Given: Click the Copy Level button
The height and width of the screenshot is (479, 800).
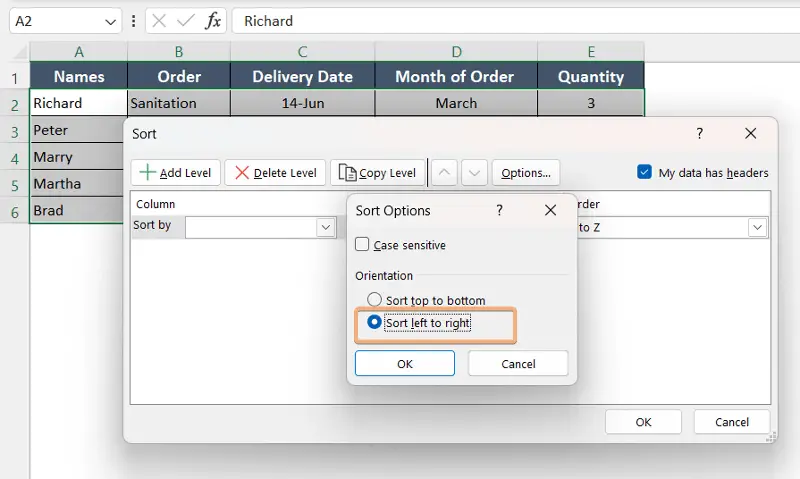Looking at the screenshot, I should pyautogui.click(x=378, y=173).
